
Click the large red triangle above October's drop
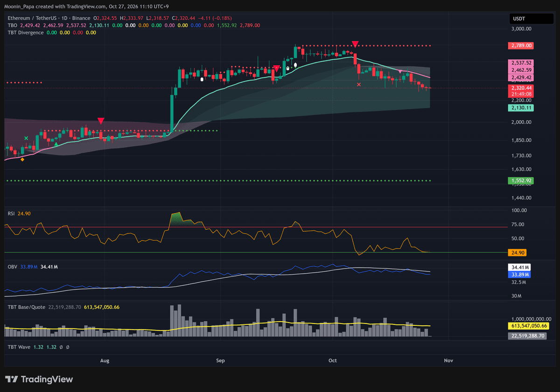click(x=355, y=44)
